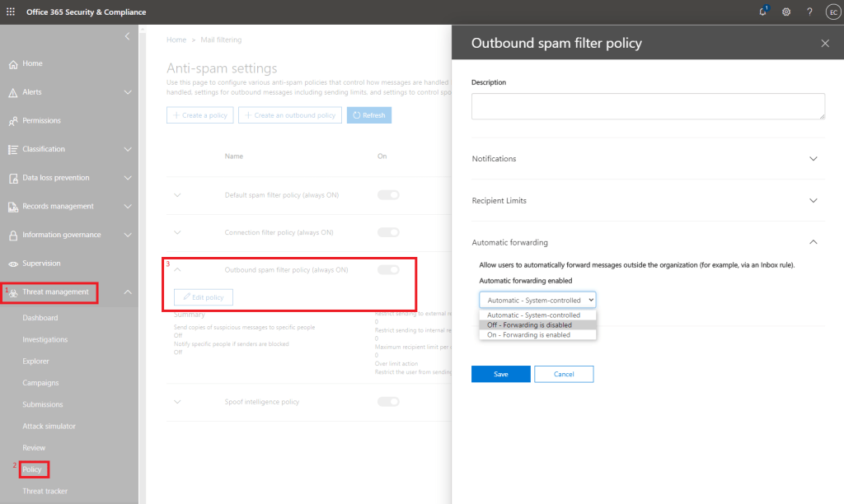Toggle the Spoof intelligence policy switch

388,402
